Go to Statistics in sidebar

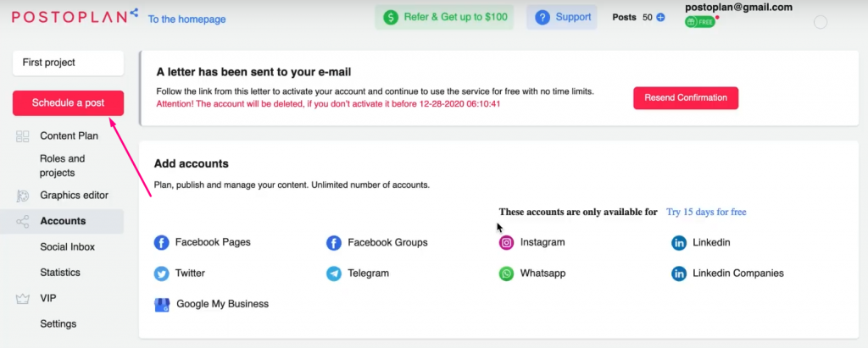click(x=60, y=273)
